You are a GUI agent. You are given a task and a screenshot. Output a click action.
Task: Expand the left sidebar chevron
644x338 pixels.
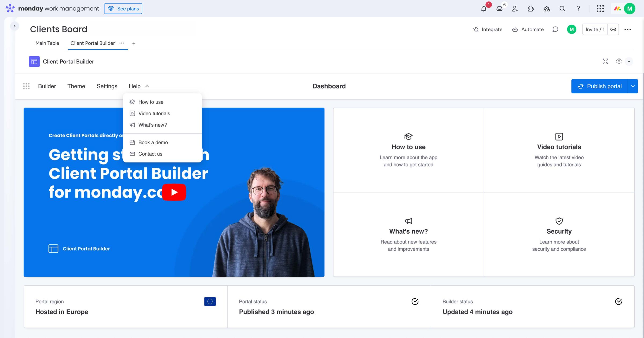(x=14, y=26)
